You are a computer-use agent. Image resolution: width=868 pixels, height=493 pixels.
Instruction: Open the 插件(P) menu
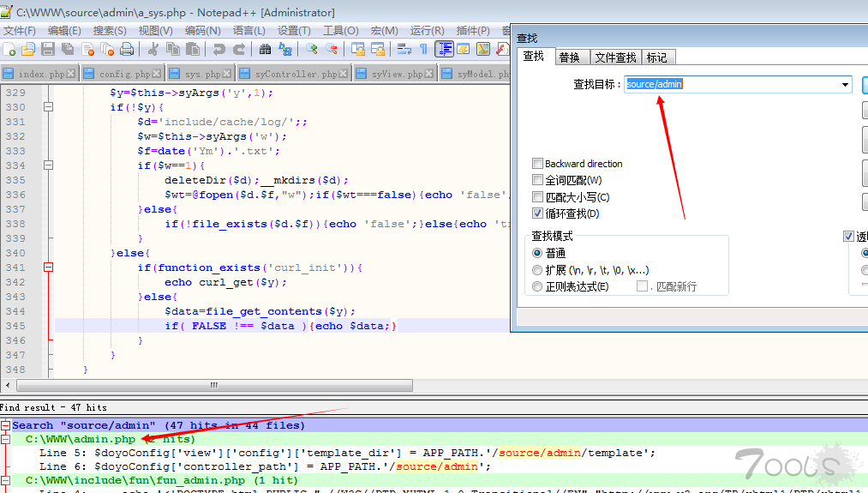click(473, 31)
